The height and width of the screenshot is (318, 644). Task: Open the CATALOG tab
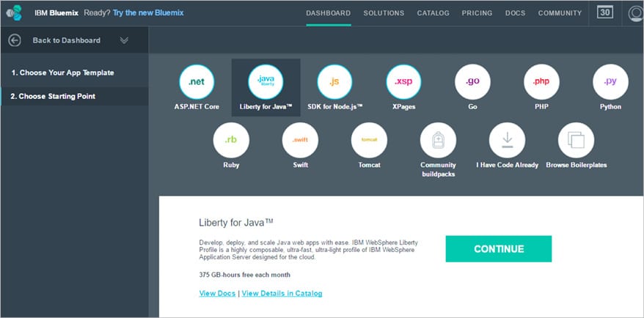[x=433, y=13]
